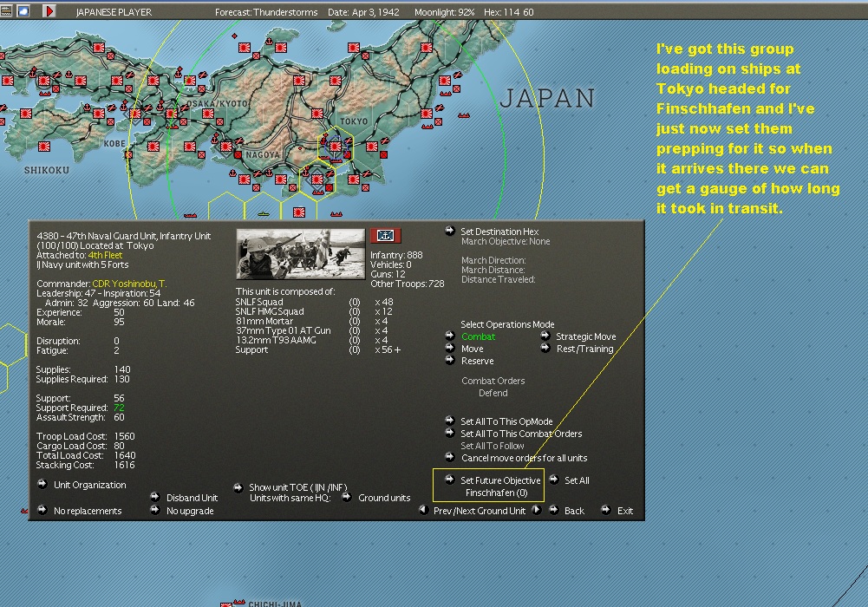Image resolution: width=868 pixels, height=607 pixels.
Task: Open the 4th Fleet HQ link
Action: coord(105,255)
